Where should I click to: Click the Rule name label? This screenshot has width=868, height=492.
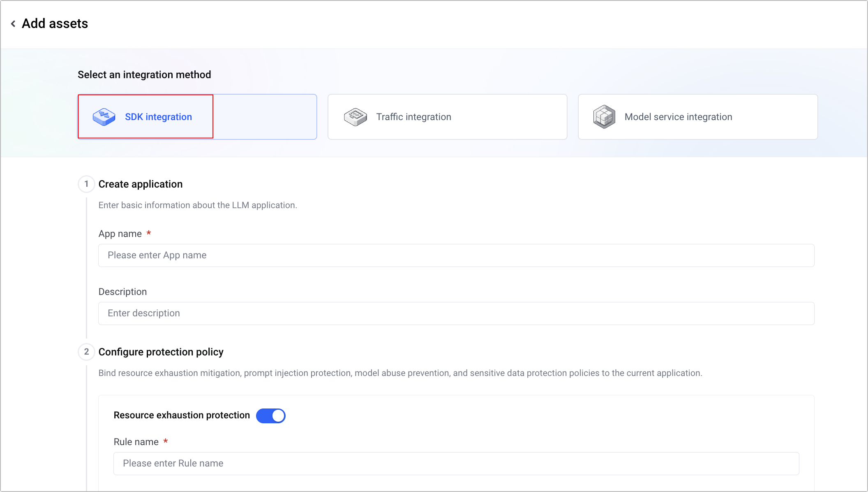tap(136, 442)
